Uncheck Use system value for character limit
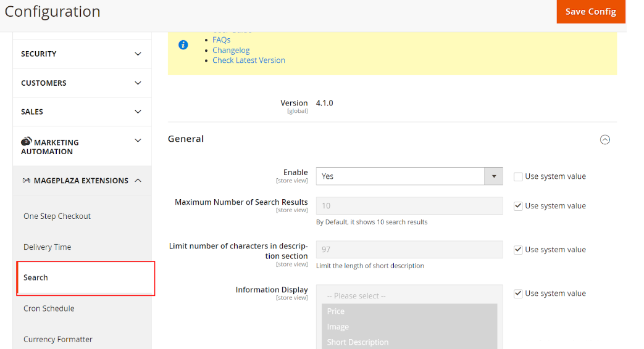Screen dimensions: 644x349 pyautogui.click(x=518, y=250)
